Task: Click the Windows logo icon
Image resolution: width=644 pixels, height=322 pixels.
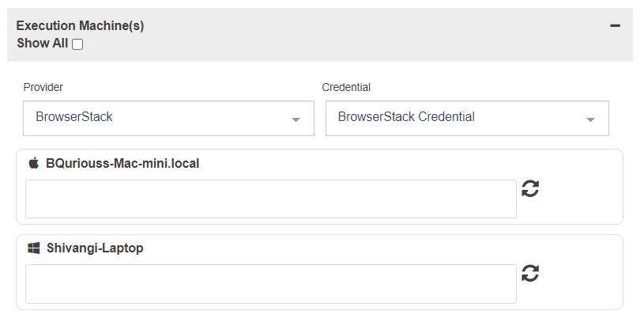Action: point(34,248)
